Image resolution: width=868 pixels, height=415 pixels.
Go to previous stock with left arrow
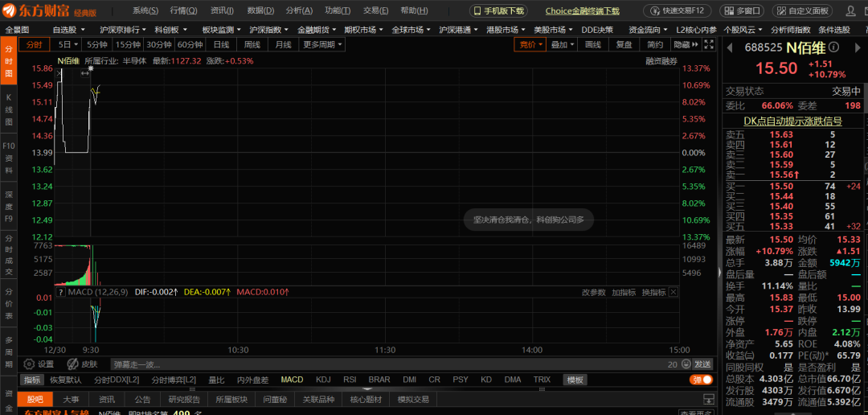pos(730,48)
